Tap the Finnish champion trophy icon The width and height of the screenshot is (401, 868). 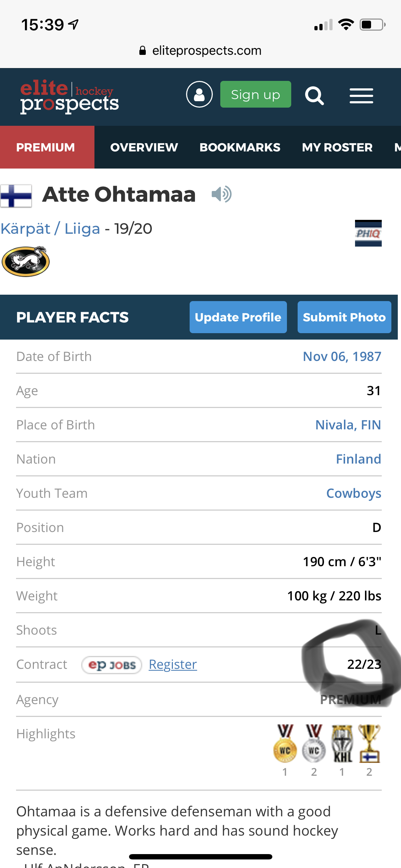[x=369, y=745]
